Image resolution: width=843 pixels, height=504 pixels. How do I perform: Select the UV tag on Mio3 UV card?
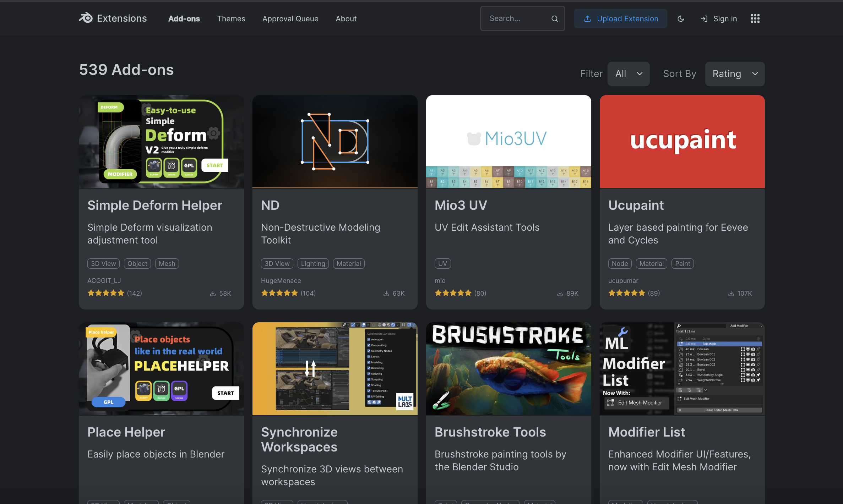(442, 264)
